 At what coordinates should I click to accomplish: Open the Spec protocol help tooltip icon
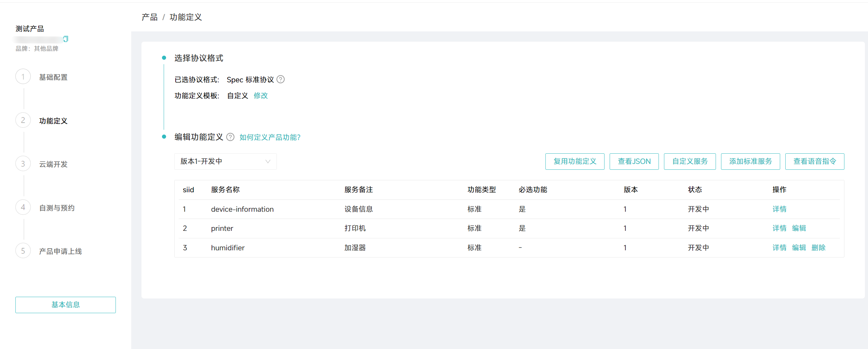pos(281,80)
